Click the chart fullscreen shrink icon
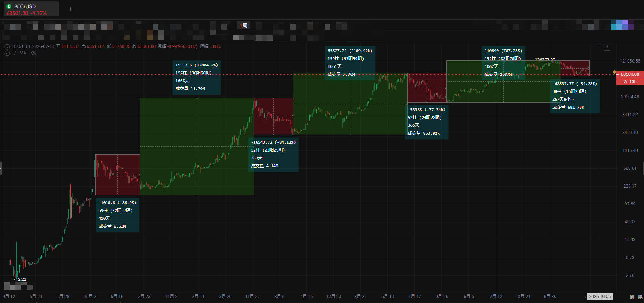This screenshot has height=303, width=644. click(607, 48)
